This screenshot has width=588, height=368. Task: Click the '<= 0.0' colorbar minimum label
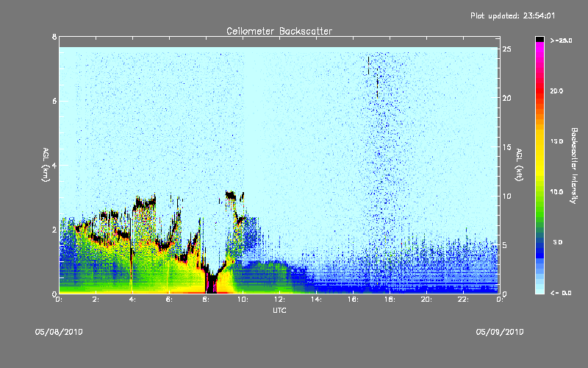561,293
